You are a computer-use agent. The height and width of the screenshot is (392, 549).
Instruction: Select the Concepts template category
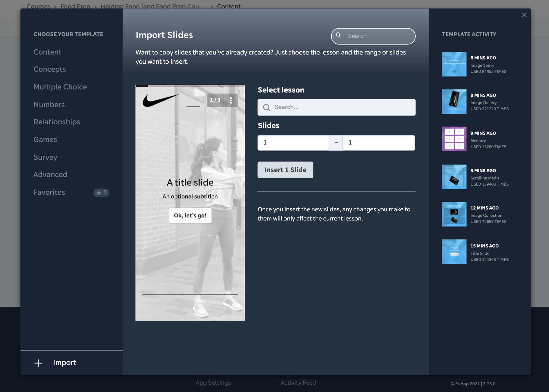coord(50,69)
